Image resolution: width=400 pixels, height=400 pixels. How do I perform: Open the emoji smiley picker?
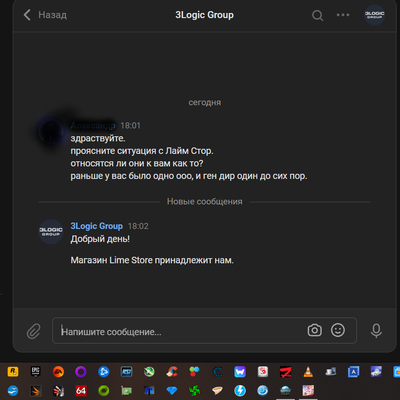coord(338,330)
